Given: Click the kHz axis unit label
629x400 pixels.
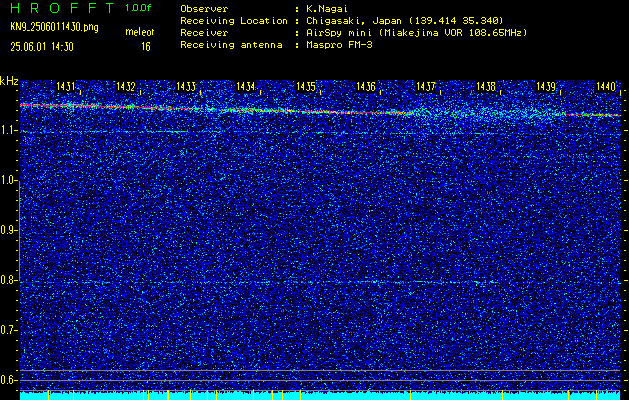Looking at the screenshot, I should (x=9, y=82).
